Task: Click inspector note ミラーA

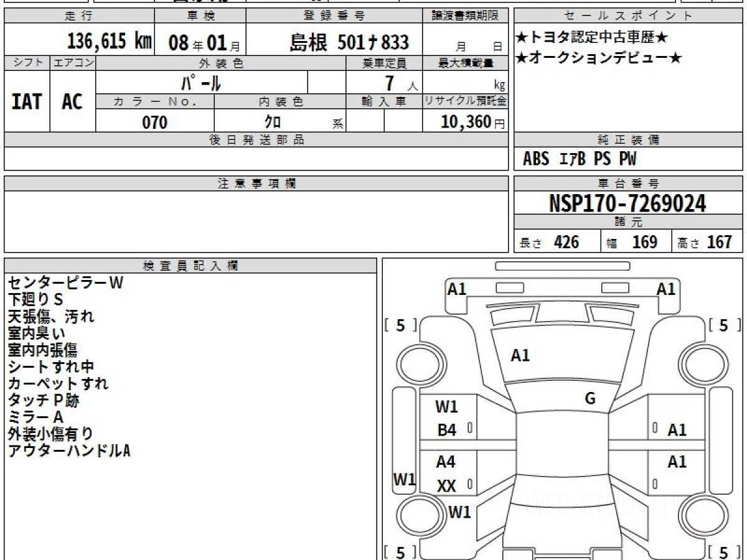Action: tap(35, 417)
